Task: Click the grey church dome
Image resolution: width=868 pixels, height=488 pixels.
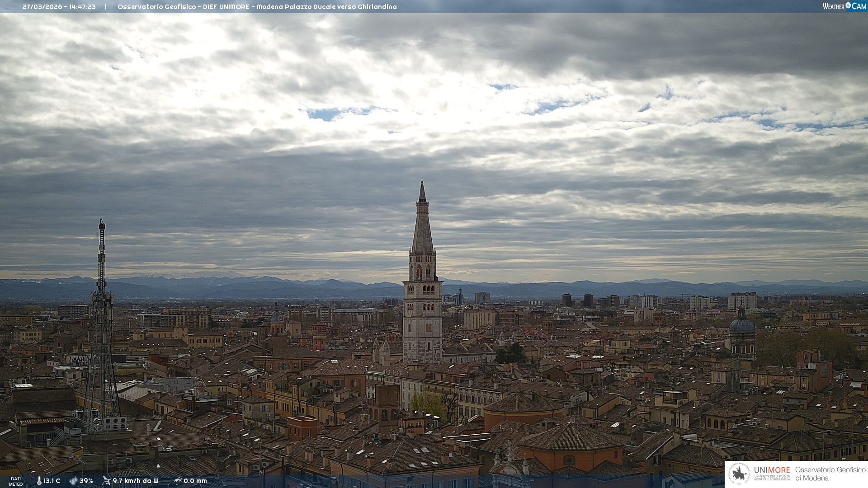Action: point(742,326)
